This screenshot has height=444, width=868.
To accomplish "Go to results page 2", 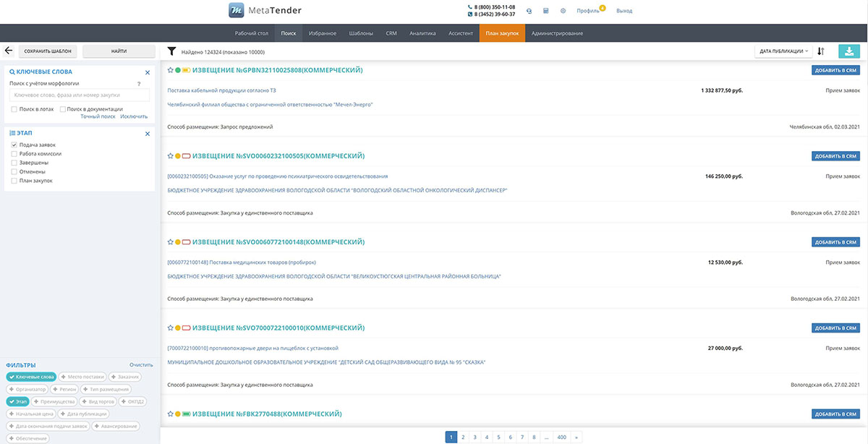I will [x=463, y=437].
